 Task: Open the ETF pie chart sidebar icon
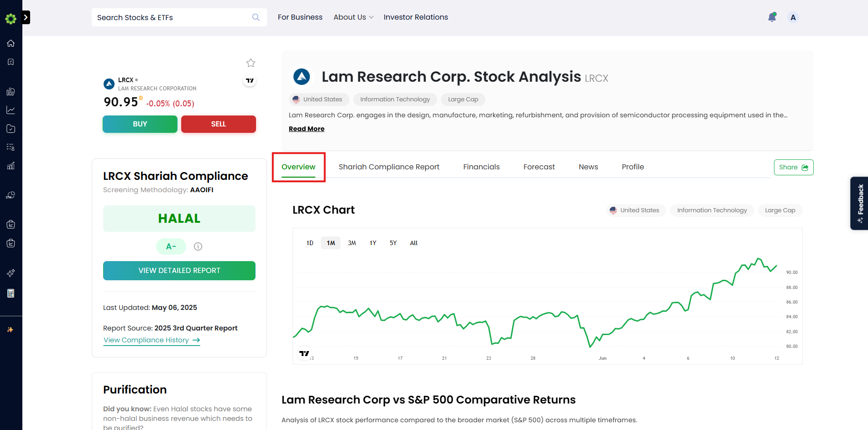tap(11, 195)
